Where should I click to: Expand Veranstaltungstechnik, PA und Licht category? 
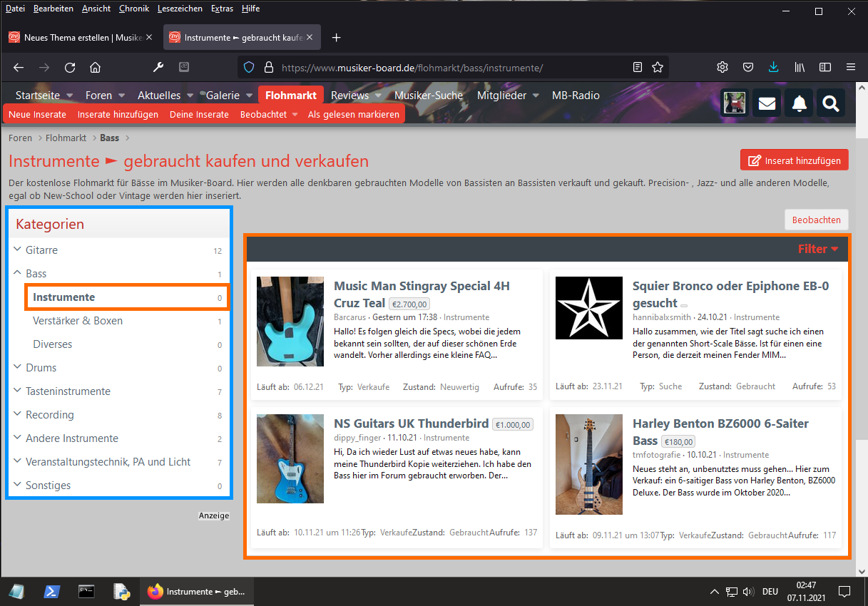[17, 462]
